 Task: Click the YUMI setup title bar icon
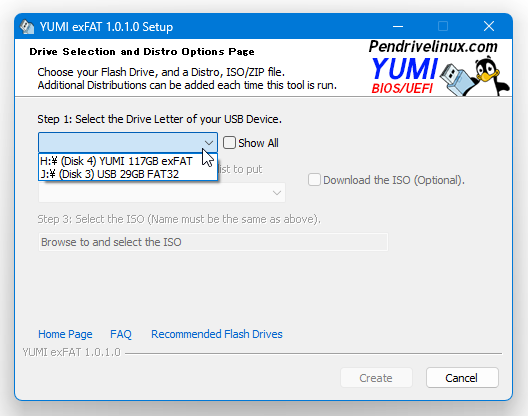(27, 27)
